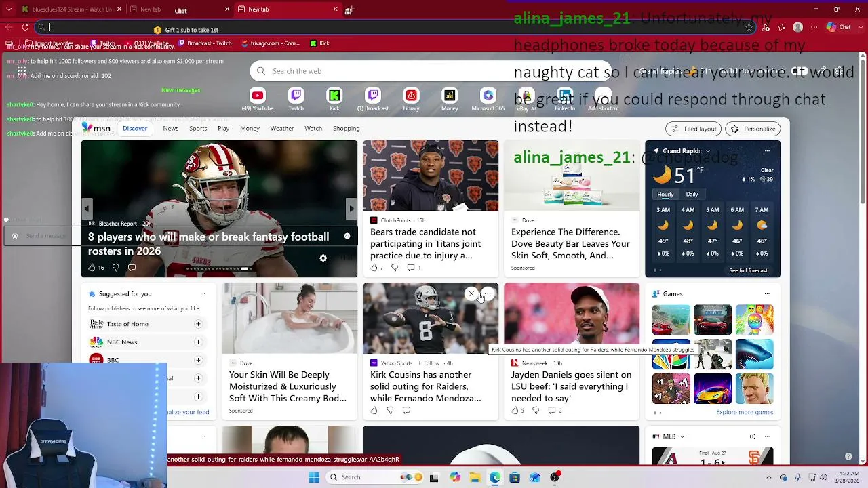Open Outlook from the taskbar
Viewport: 868px width, 488px height.
click(x=535, y=477)
